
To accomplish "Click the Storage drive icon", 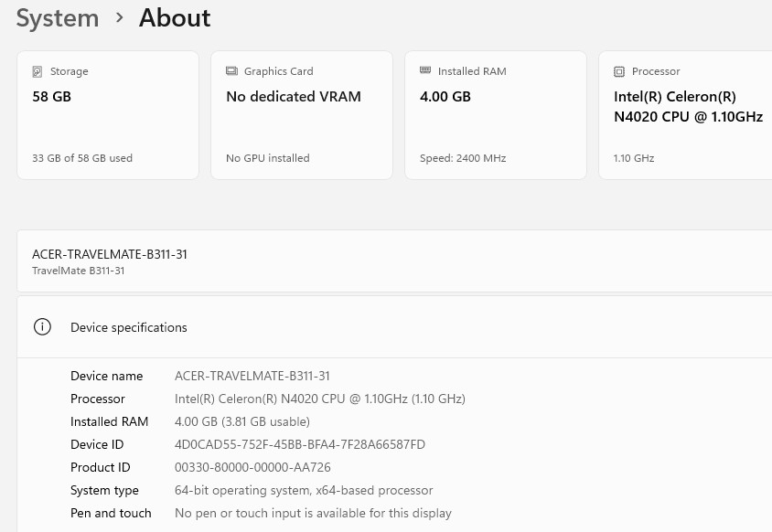I will click(37, 71).
